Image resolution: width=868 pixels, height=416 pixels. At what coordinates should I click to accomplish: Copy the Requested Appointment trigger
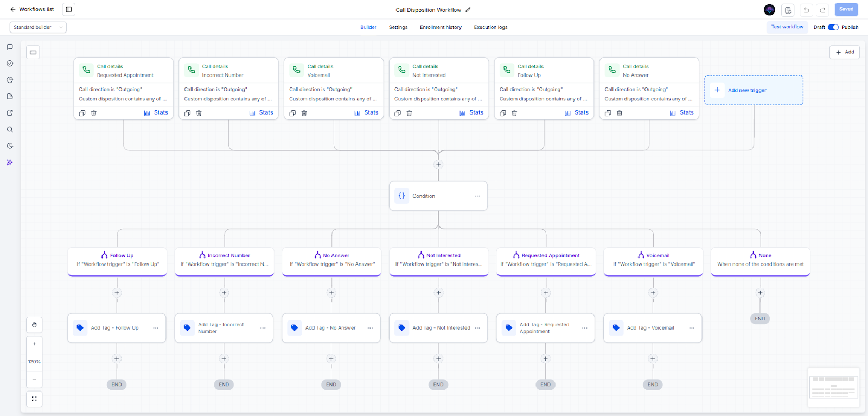tap(82, 113)
